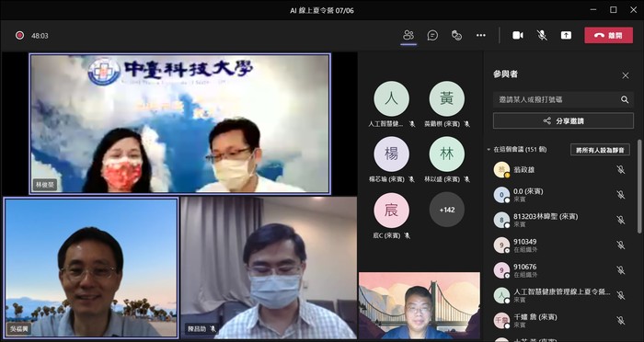Click the share content tray icon
Screen dimensions: 644x342
tap(566, 35)
